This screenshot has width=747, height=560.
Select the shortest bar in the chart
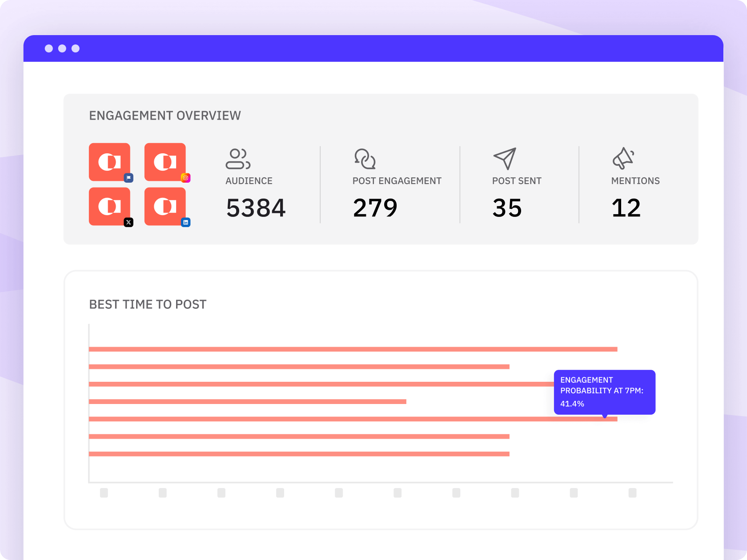(247, 402)
